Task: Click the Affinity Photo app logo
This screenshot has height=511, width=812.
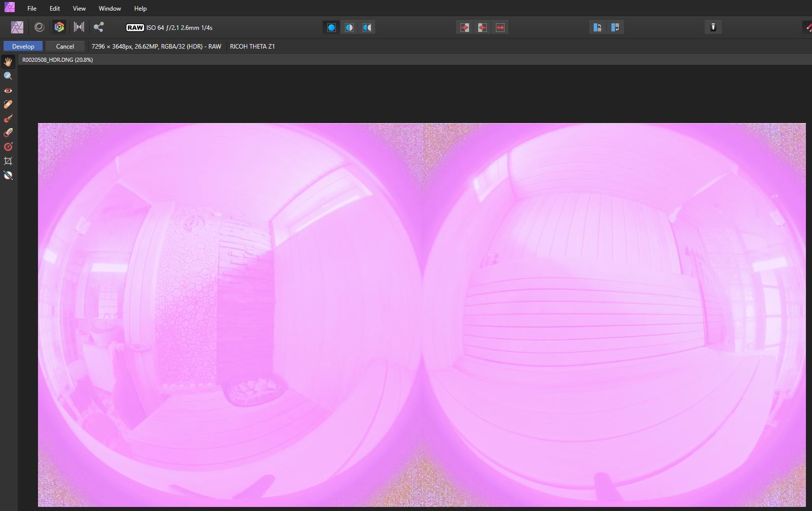Action: (x=10, y=7)
